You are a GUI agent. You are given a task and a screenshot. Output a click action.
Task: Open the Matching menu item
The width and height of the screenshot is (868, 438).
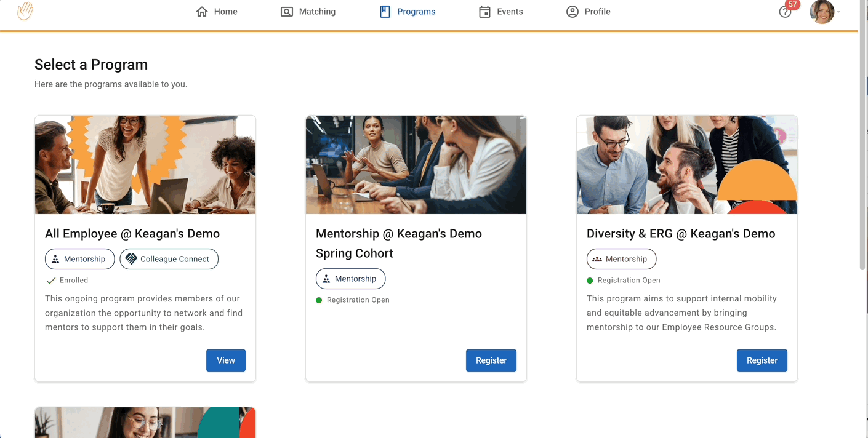317,12
